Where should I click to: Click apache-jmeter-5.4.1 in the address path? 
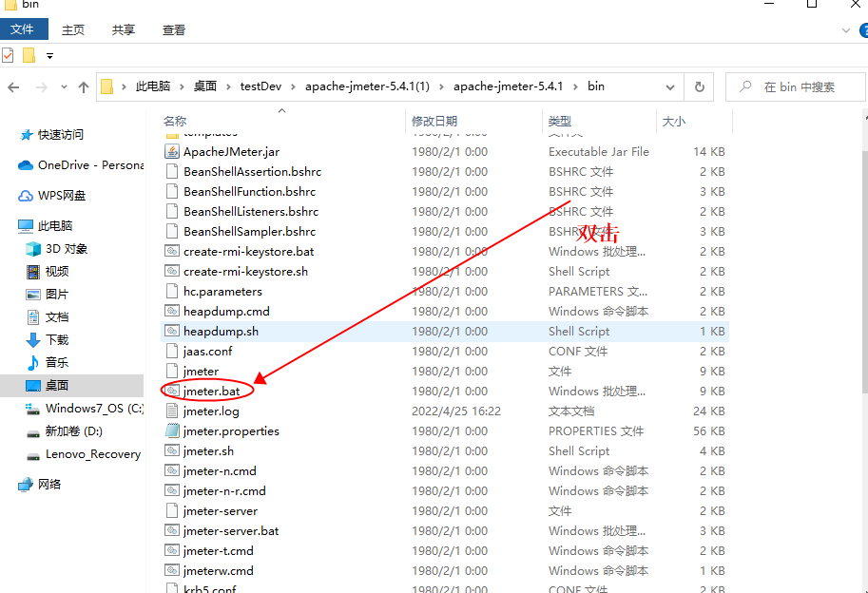(x=509, y=86)
